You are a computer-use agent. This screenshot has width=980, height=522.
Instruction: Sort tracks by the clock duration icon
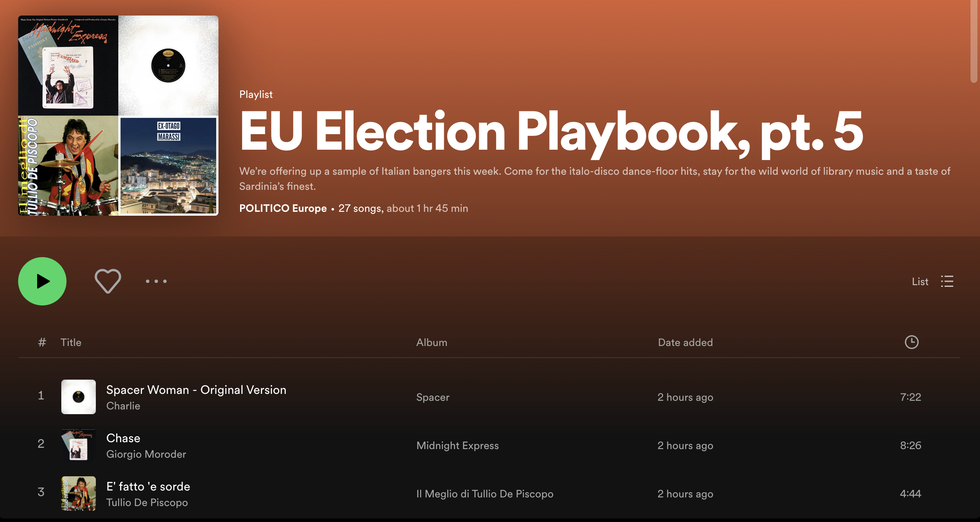(911, 342)
